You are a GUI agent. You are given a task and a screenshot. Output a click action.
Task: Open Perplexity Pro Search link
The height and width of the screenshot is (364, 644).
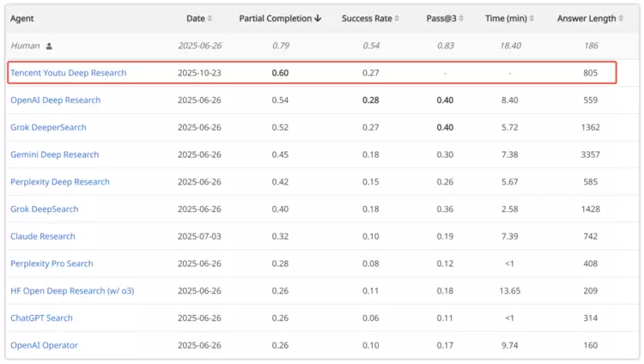tap(52, 264)
